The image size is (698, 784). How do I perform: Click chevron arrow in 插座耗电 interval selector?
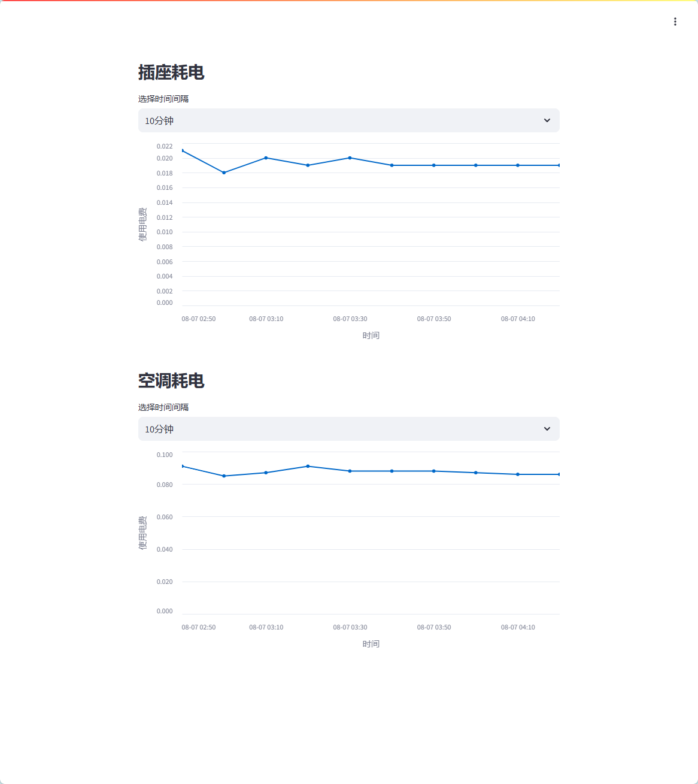point(547,120)
